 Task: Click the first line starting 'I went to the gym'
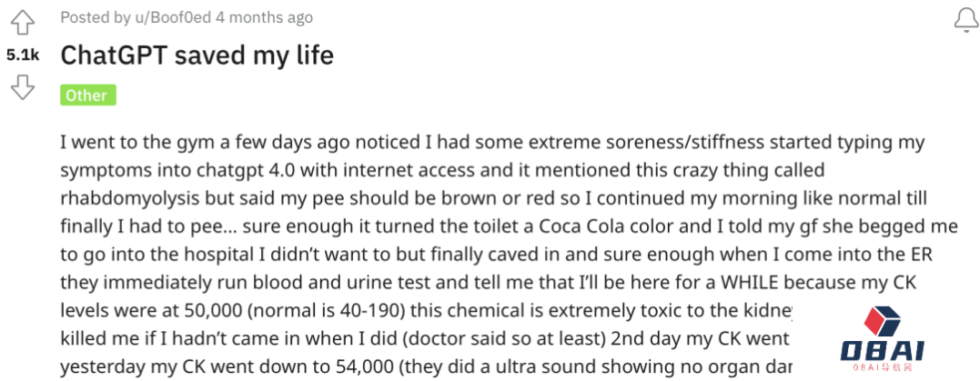click(492, 143)
